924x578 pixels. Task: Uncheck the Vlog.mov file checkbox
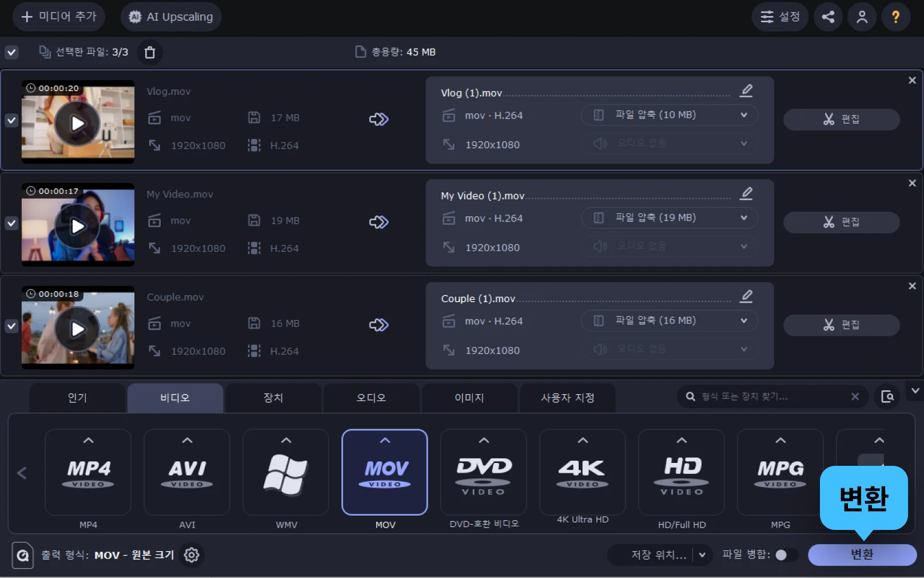tap(11, 120)
